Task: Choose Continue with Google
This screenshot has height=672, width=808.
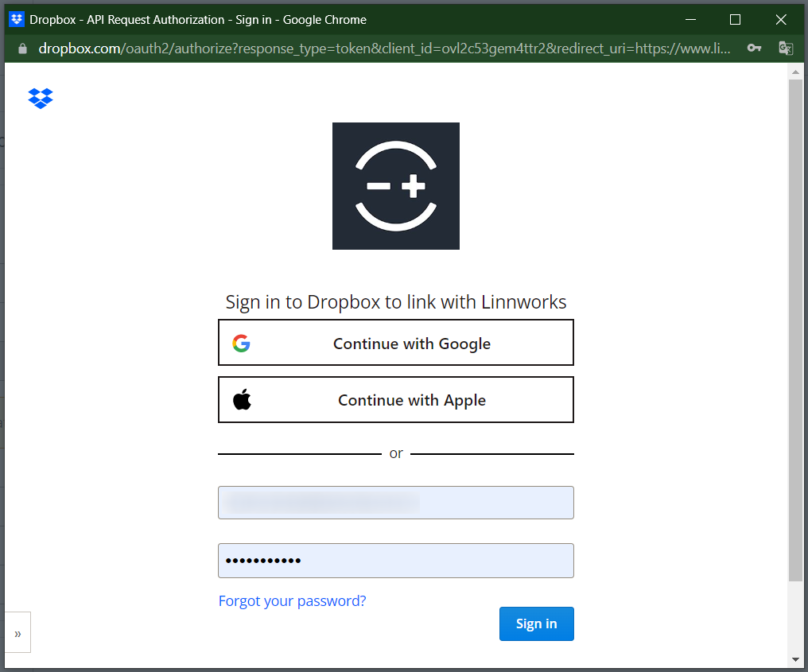Action: [x=395, y=344]
